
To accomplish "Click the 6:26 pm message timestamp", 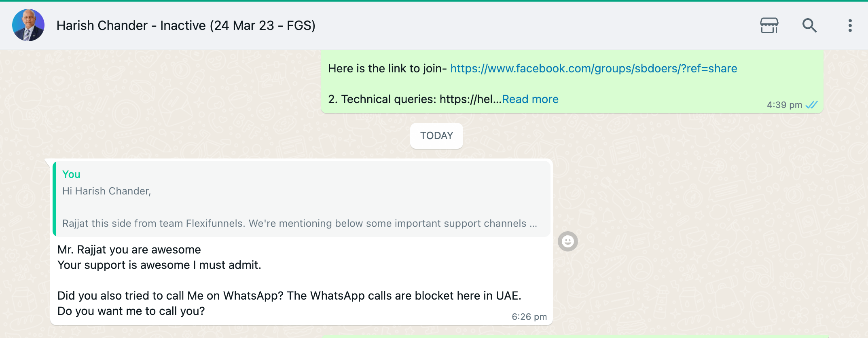I will click(529, 317).
